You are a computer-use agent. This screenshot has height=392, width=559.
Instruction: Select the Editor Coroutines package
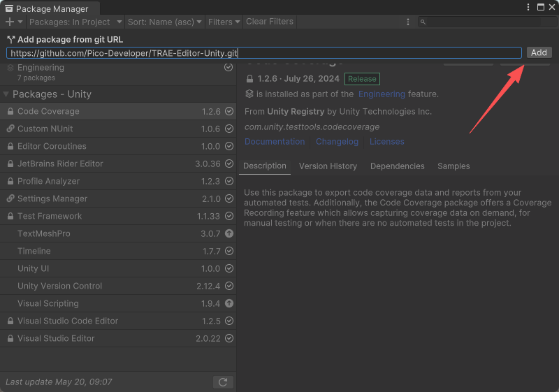click(x=118, y=146)
